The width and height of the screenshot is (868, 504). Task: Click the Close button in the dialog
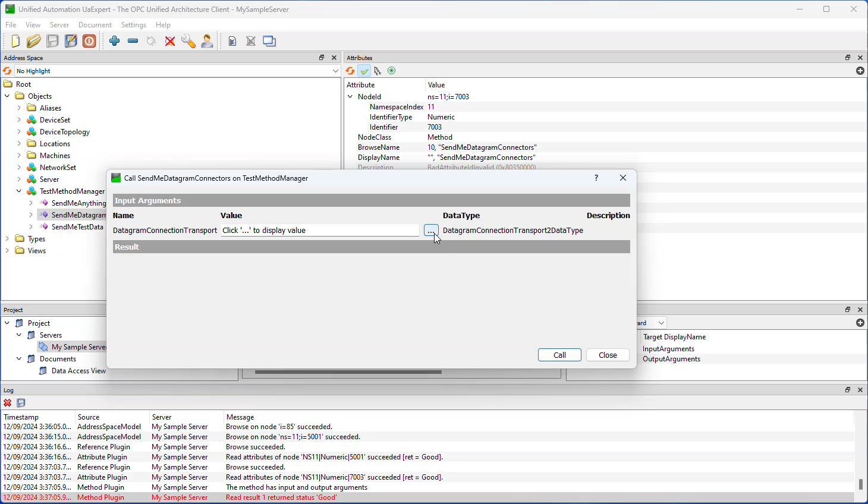pyautogui.click(x=608, y=355)
